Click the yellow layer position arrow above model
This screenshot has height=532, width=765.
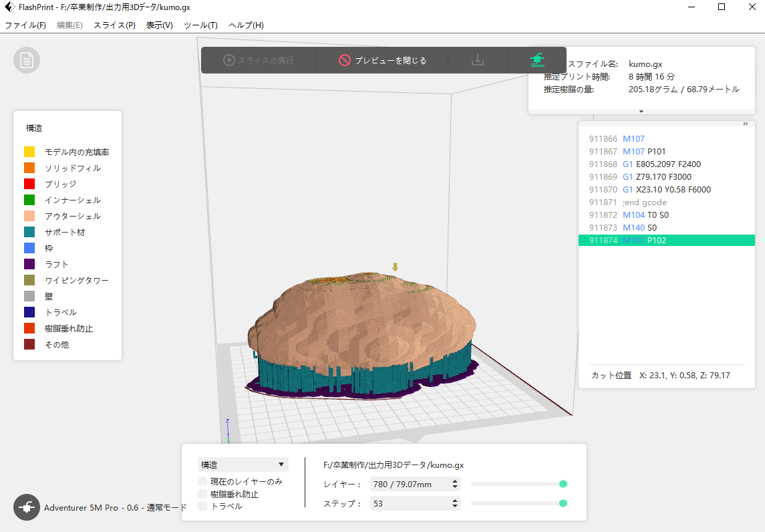(395, 267)
